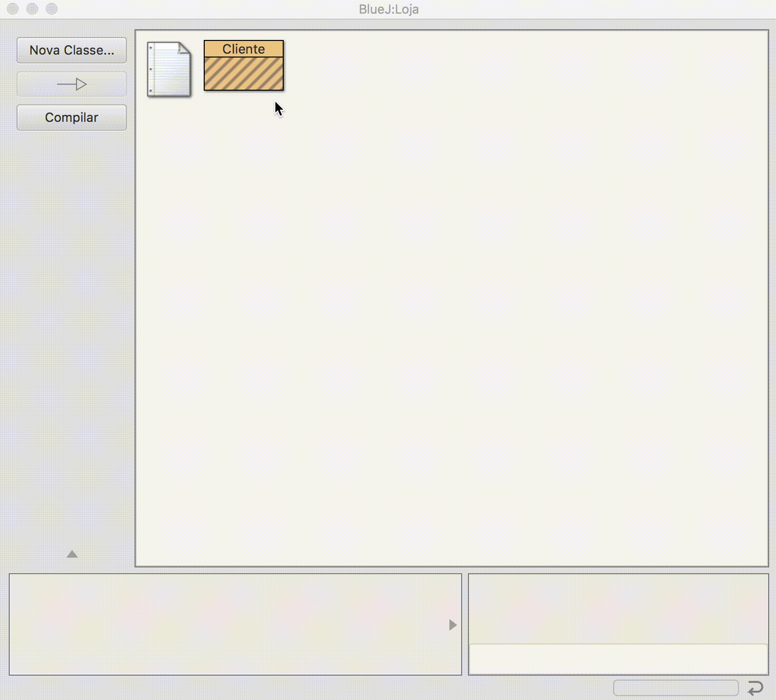Click the hatched body of Cliente class

pyautogui.click(x=243, y=74)
